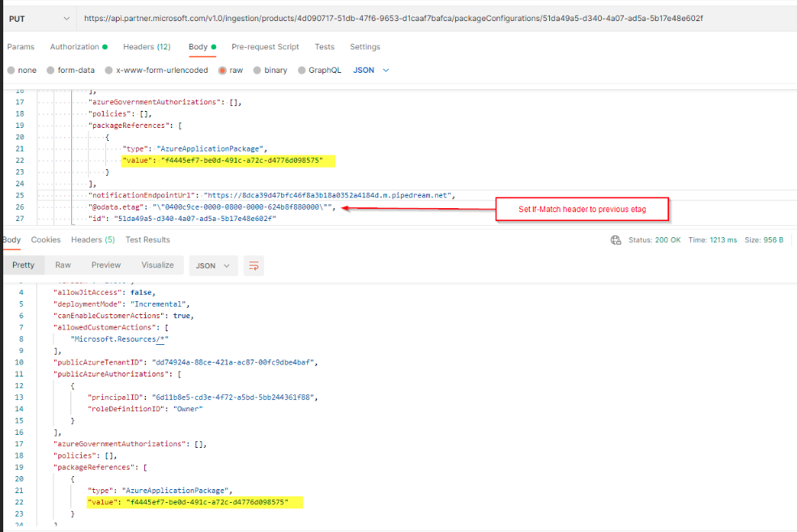Click the highlighted value line in response body

click(194, 502)
